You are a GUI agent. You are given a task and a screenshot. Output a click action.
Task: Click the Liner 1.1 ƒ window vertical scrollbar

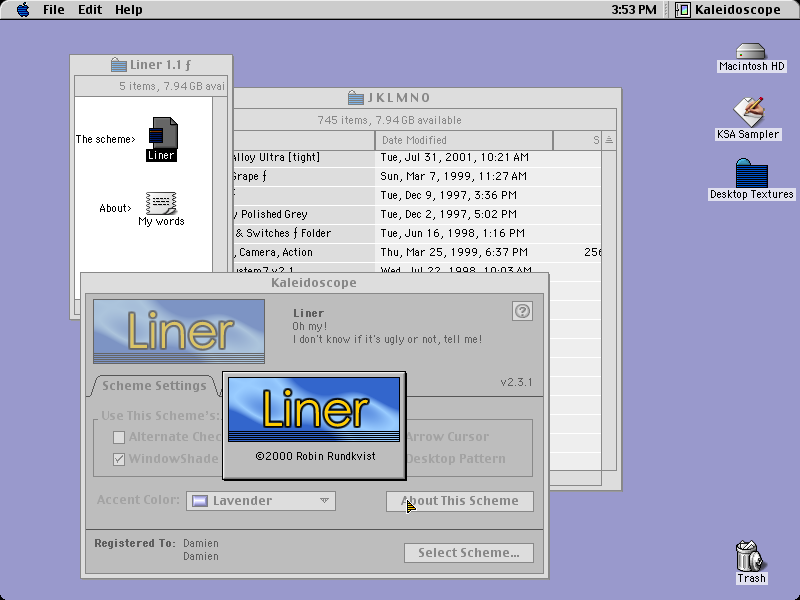[x=220, y=184]
